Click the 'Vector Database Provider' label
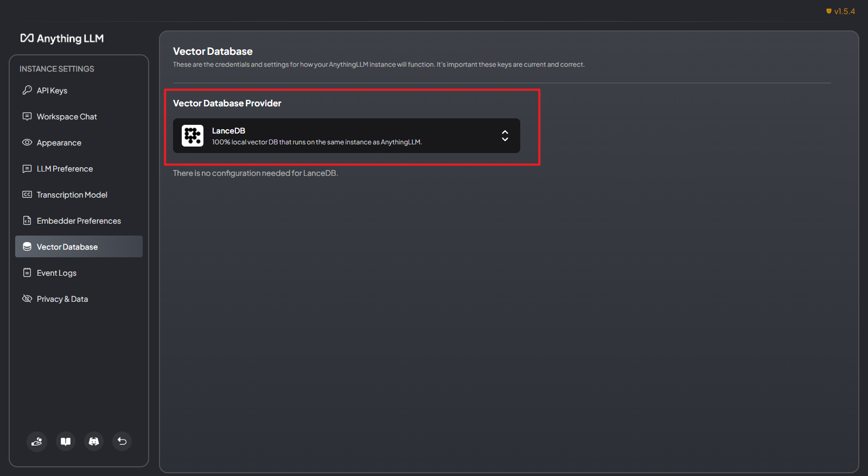 coord(227,103)
